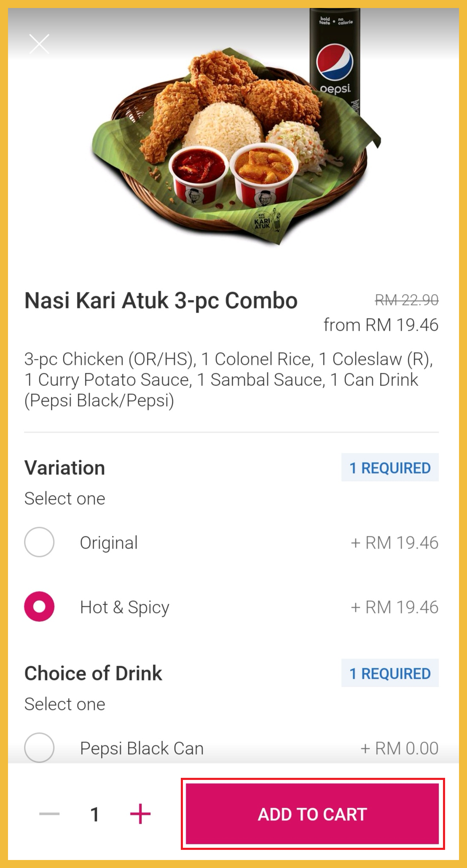Tap the Hot & Spicy option label
The image size is (467, 868).
(x=125, y=607)
